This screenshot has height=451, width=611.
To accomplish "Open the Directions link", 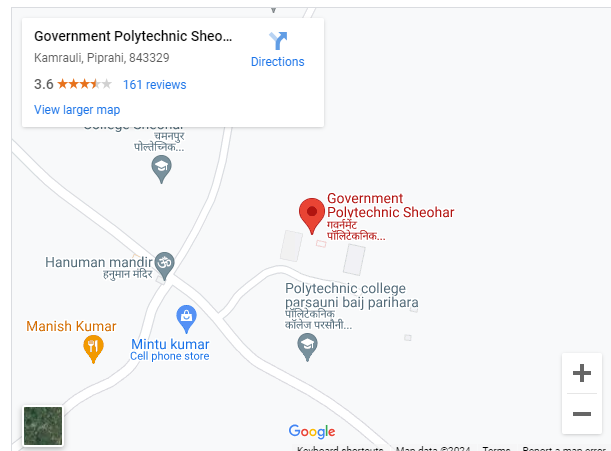I will 277,62.
